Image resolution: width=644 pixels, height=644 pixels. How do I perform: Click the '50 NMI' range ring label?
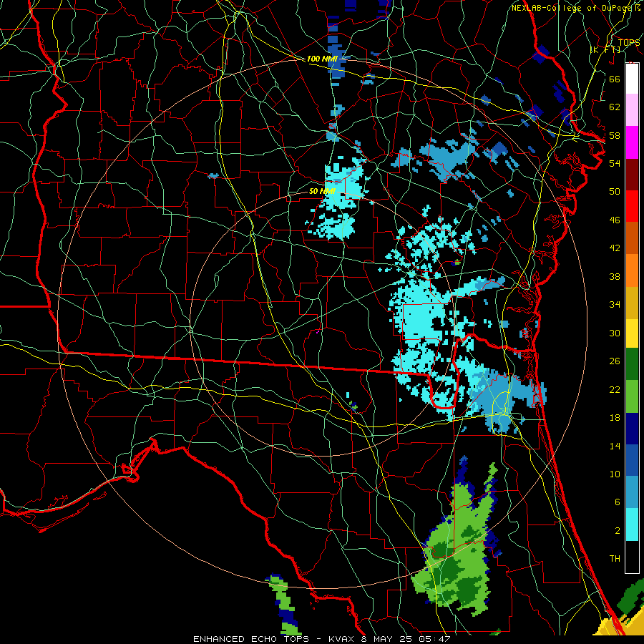pyautogui.click(x=322, y=191)
